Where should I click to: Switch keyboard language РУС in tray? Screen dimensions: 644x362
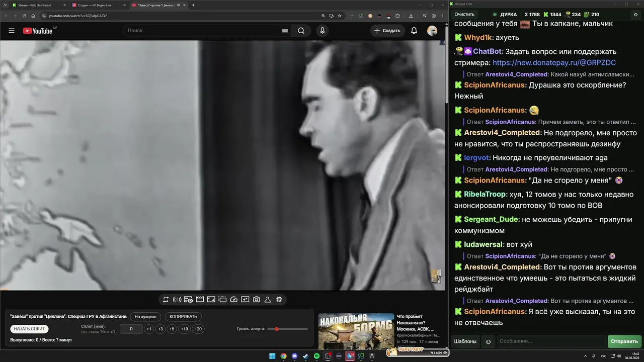click(603, 356)
